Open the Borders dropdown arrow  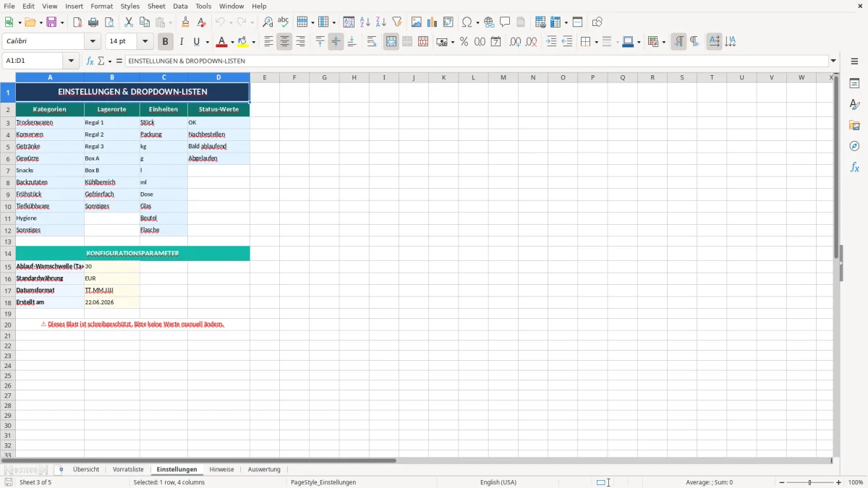[596, 42]
